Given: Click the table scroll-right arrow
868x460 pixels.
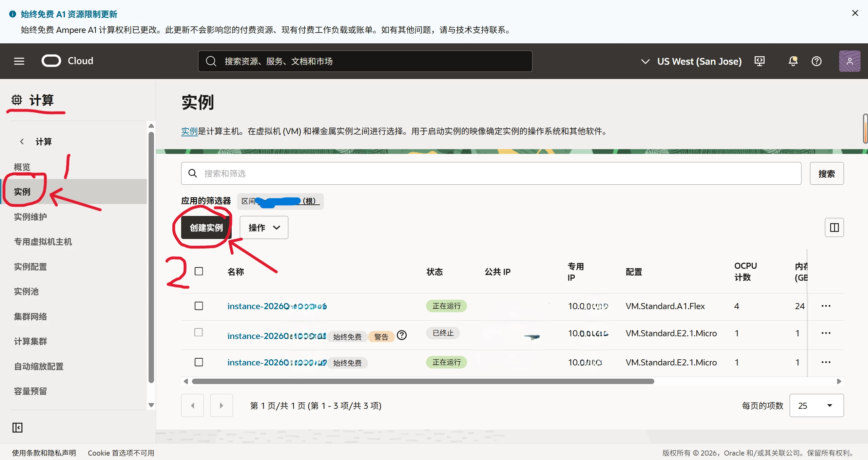Looking at the screenshot, I should 839,381.
